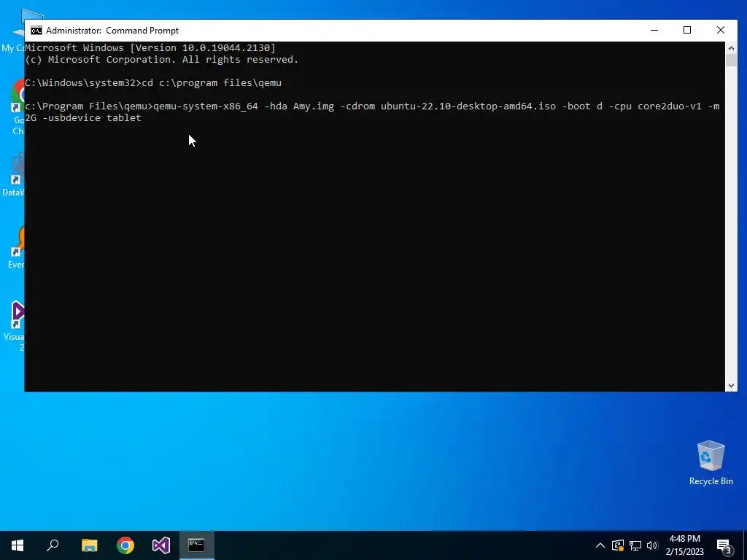Open Command Prompt system menu icon
Screen dimensions: 747x560
point(36,31)
